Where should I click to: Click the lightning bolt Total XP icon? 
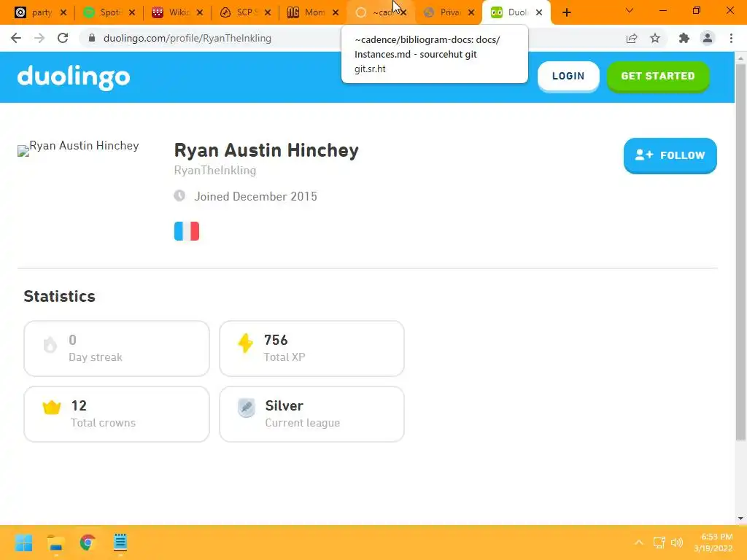(x=245, y=343)
